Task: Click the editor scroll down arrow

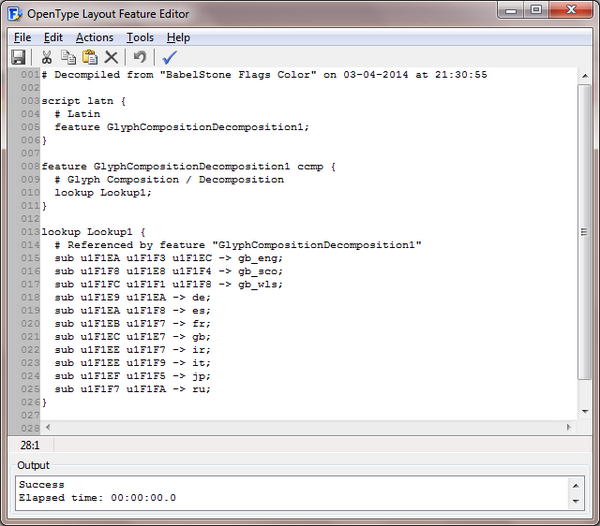Action: point(585,412)
